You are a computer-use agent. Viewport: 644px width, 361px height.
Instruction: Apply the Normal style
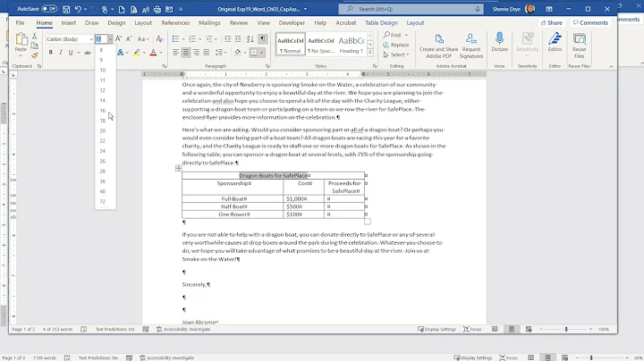(x=291, y=45)
